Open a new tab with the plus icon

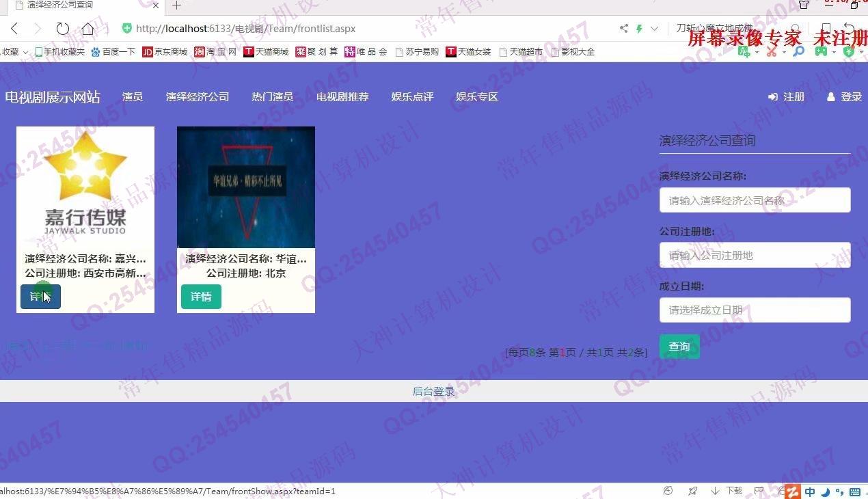click(x=176, y=5)
